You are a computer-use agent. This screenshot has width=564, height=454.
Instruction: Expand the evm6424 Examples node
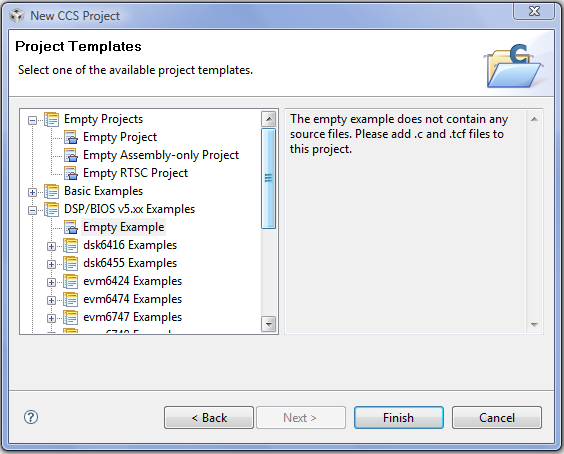click(51, 282)
